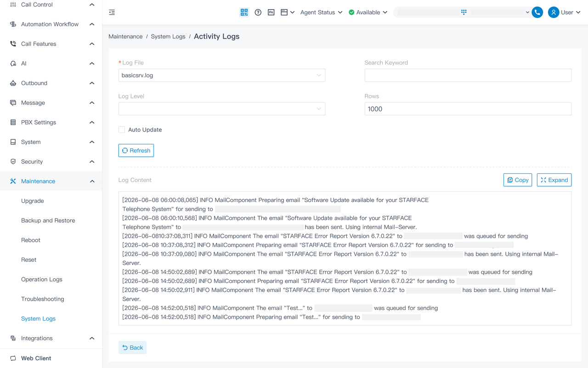Select the System Logs menu item
Image resolution: width=588 pixels, height=368 pixels.
pyautogui.click(x=38, y=319)
